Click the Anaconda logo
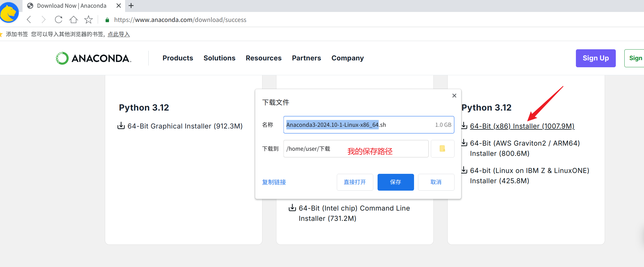Viewport: 644px width, 267px height. click(93, 58)
